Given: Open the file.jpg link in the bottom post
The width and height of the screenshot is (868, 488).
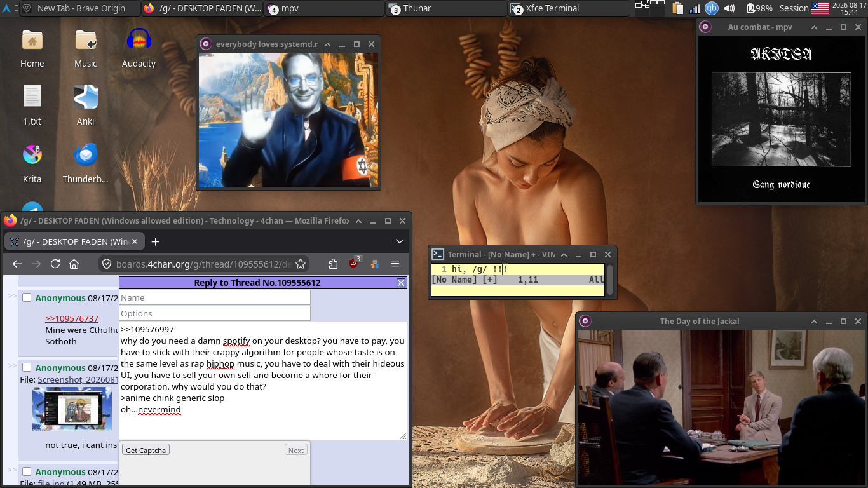Looking at the screenshot, I should point(52,484).
